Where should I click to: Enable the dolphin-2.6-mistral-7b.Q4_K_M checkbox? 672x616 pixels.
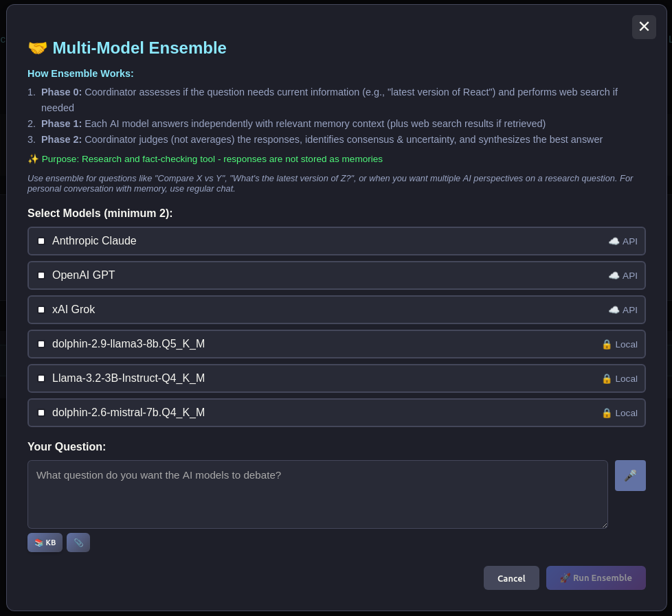41,413
